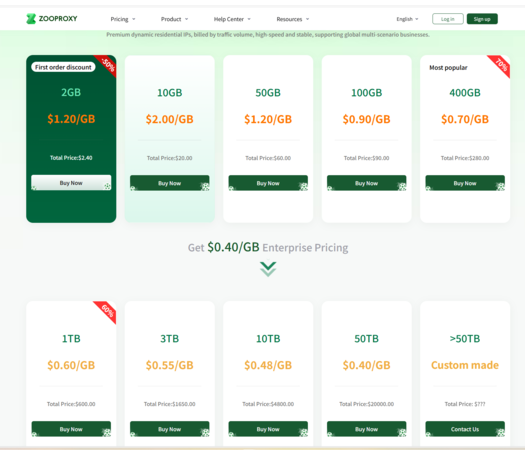Image resolution: width=525 pixels, height=450 pixels.
Task: Buy Now for the 100GB plan
Action: point(366,183)
